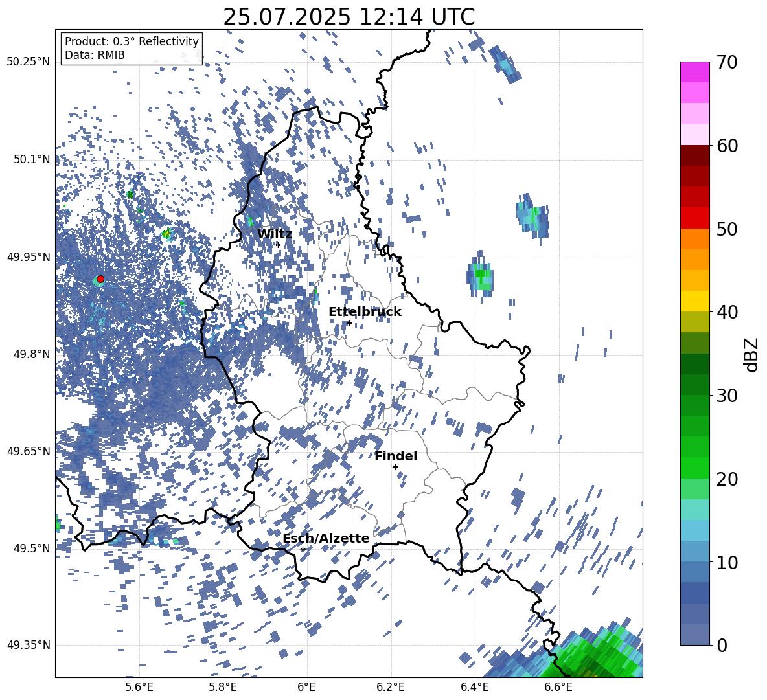Click the 60 colorbar tick label
Image resolution: width=767 pixels, height=700 pixels.
(x=727, y=146)
